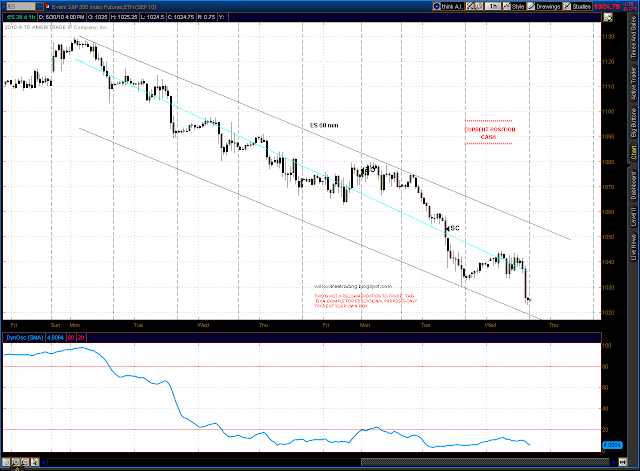Open the Dashboard side tab
The height and width of the screenshot is (471, 640).
[633, 186]
